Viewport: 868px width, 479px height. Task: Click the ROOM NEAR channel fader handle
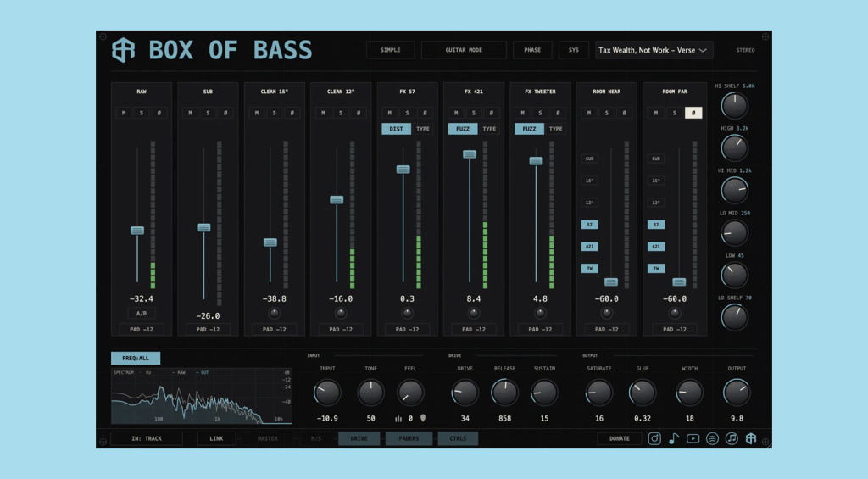611,281
